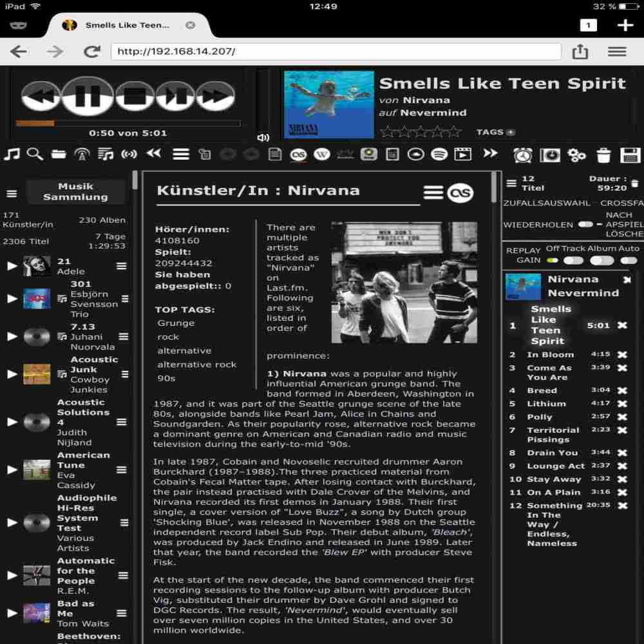Play Come As You Are track
Viewport: 644px width, 644px height.
click(x=549, y=372)
